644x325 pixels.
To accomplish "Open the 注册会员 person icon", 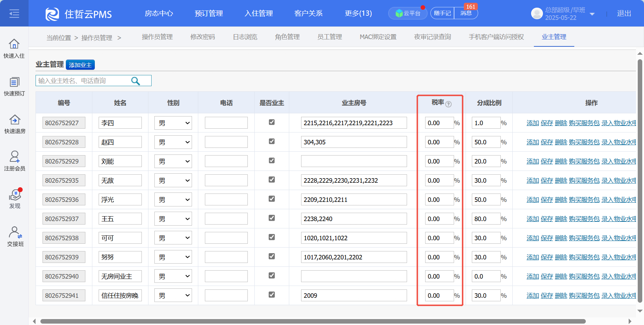I will pyautogui.click(x=15, y=157).
